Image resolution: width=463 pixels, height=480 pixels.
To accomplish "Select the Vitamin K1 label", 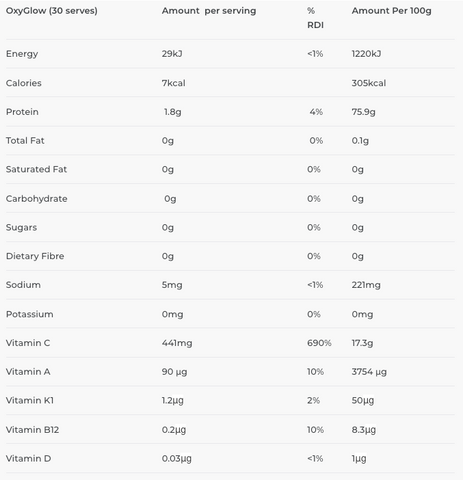I will [x=30, y=400].
